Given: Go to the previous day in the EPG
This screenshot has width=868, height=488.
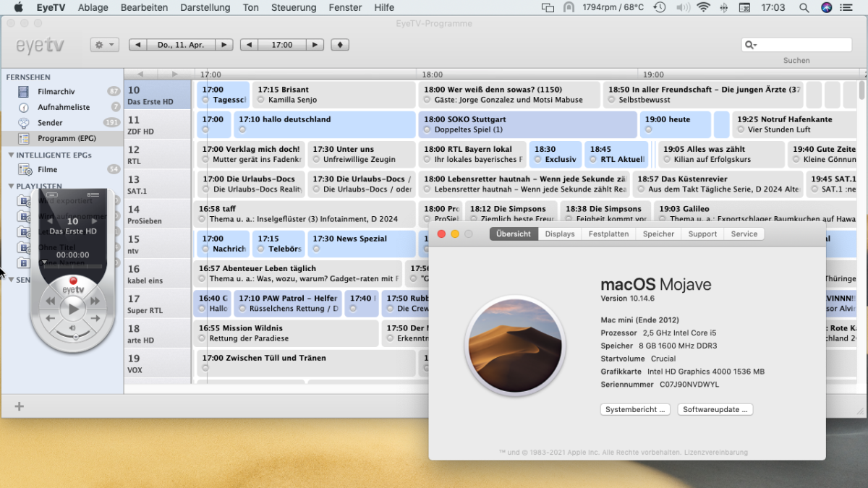Looking at the screenshot, I should [137, 45].
